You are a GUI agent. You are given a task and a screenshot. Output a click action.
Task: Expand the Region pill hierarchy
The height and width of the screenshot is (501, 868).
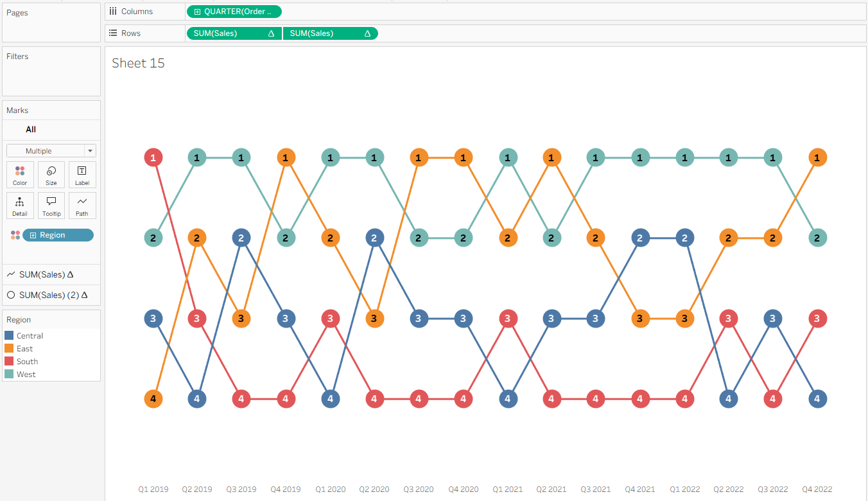[33, 235]
